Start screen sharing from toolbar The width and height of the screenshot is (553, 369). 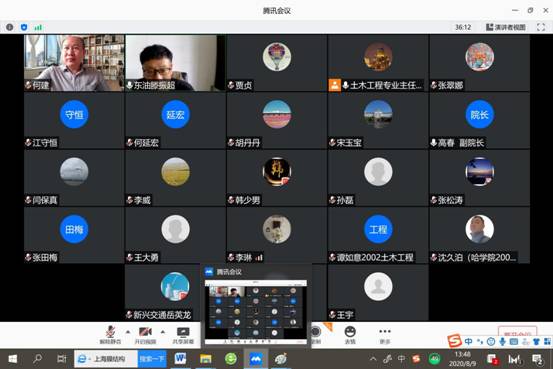point(183,334)
